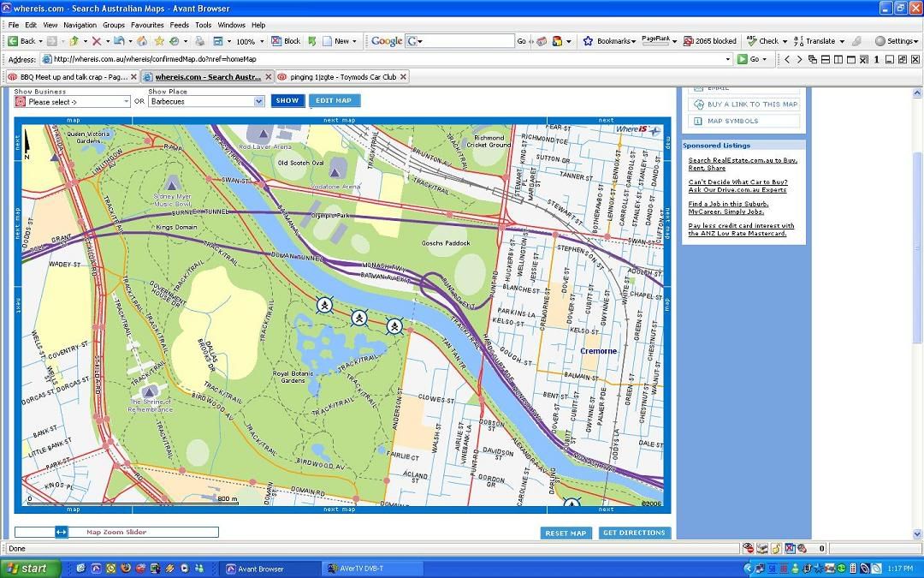Switch to the BBQ Meet up tab

click(73, 77)
